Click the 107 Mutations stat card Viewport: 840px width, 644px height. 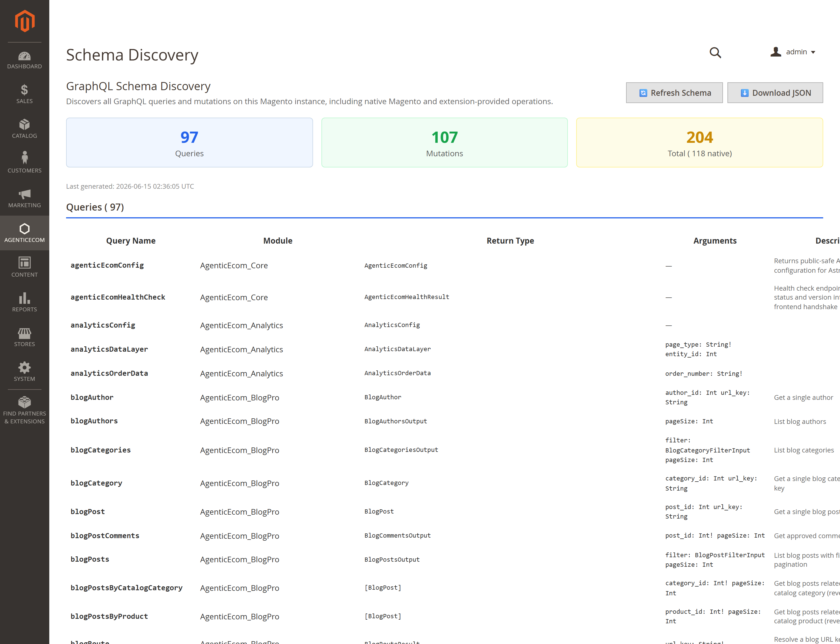click(x=444, y=143)
